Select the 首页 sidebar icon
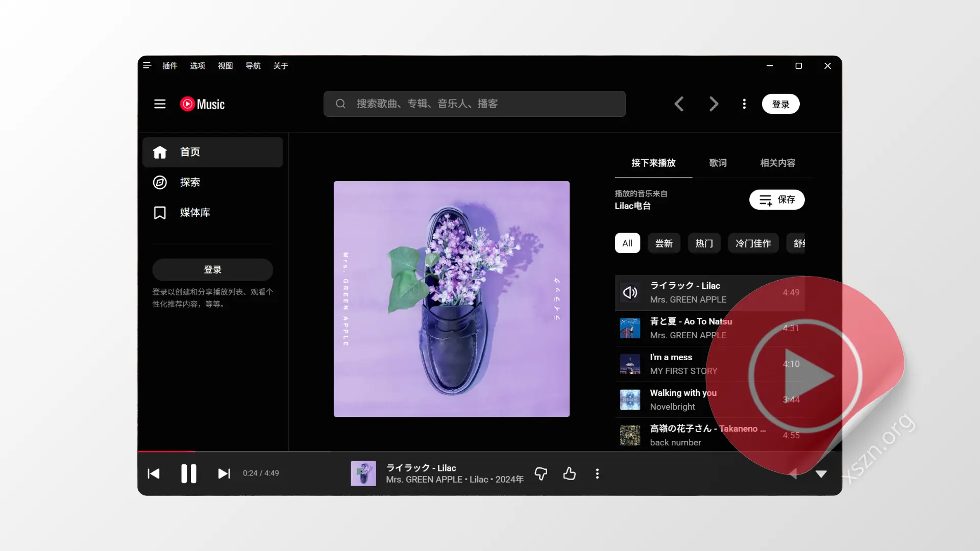This screenshot has height=551, width=980. 160,152
